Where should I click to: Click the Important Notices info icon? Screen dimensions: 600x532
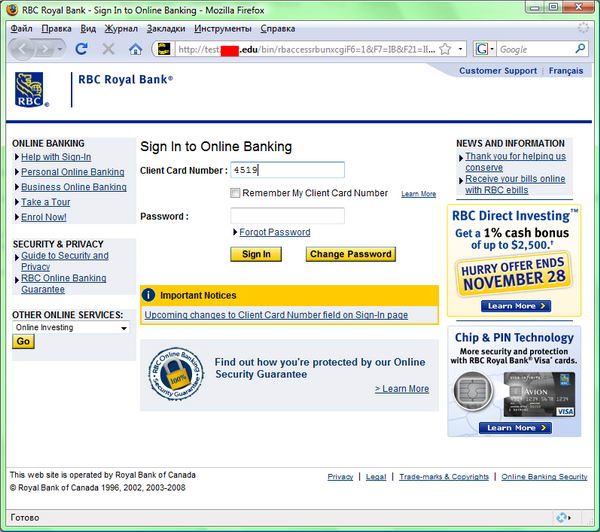click(148, 295)
